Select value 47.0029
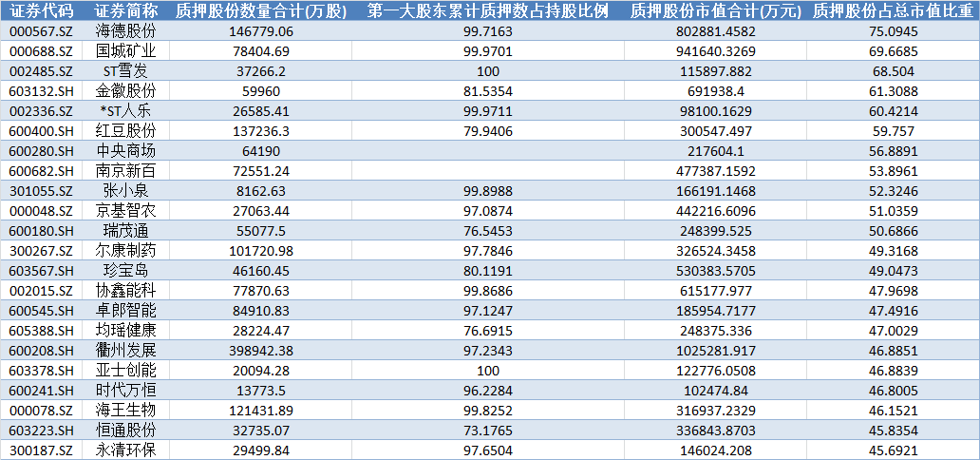This screenshot has height=460, width=980. (x=895, y=331)
